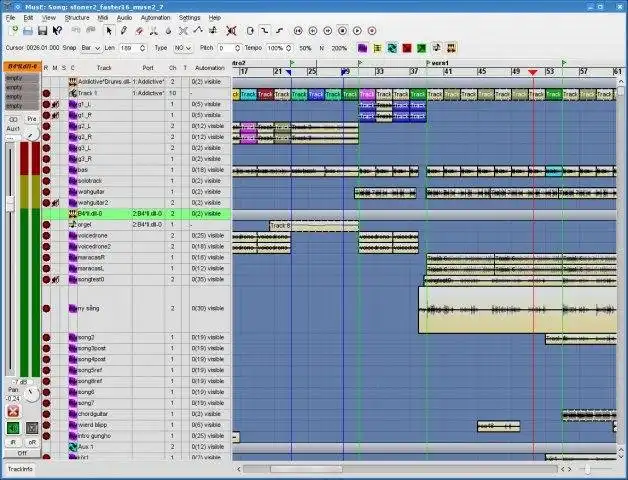The width and height of the screenshot is (628, 480).
Task: Open the Audio menu
Action: coord(124,18)
